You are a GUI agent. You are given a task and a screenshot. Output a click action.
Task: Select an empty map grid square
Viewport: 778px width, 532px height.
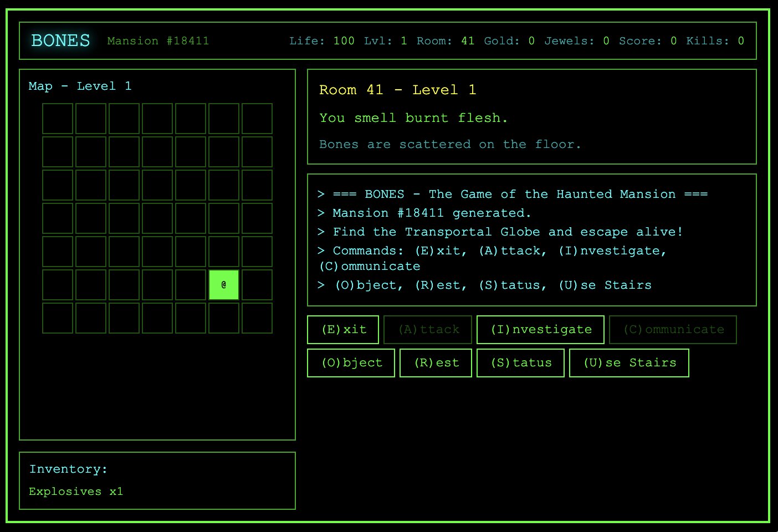click(x=57, y=118)
